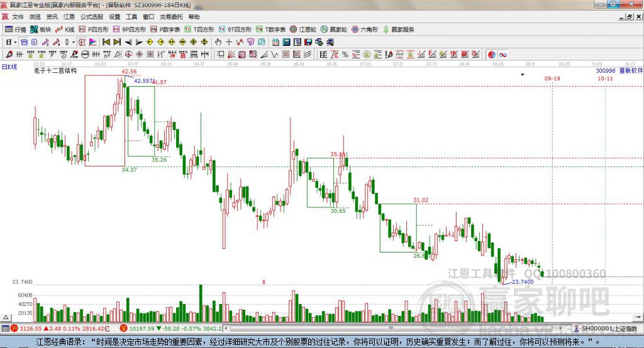Jump to last bar icon
The height and width of the screenshot is (348, 644).
point(117,42)
